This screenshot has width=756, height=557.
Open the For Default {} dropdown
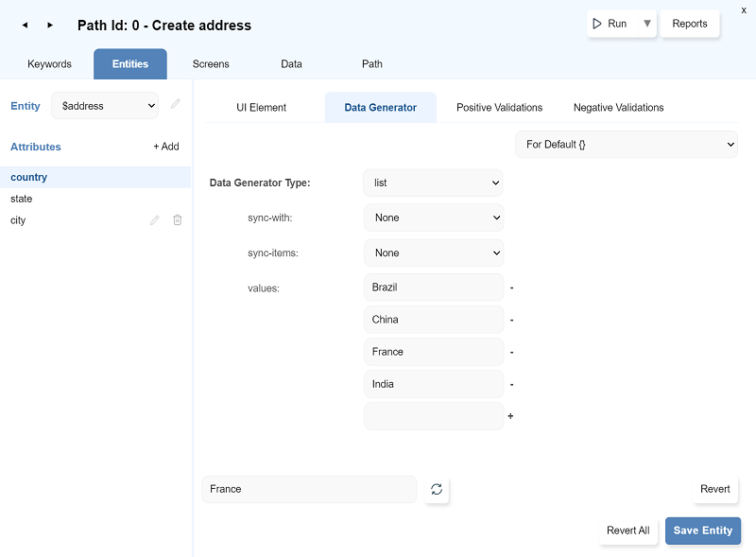(x=626, y=145)
